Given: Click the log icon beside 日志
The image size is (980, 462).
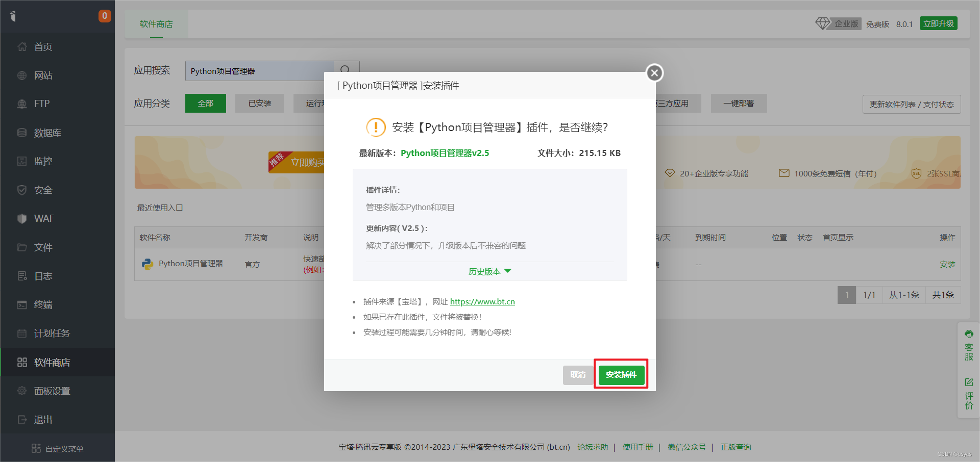Looking at the screenshot, I should 22,276.
